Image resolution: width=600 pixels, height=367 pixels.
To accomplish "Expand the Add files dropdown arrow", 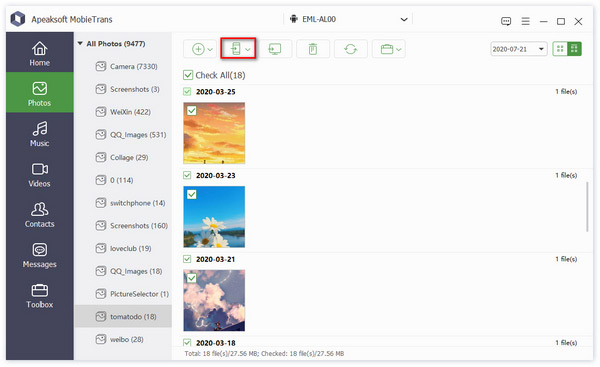I will click(210, 49).
